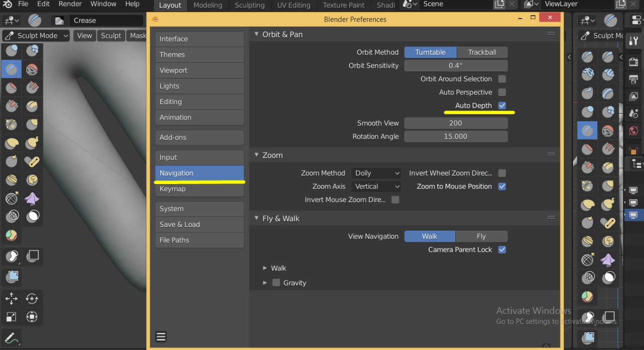Click the Blender logo in top bar

click(x=8, y=4)
